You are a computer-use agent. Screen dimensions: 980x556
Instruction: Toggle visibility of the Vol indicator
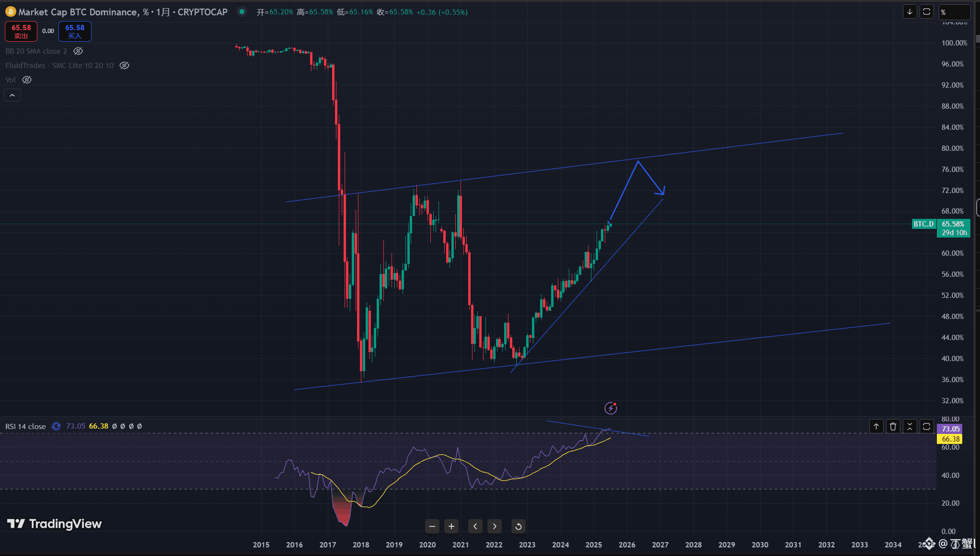click(x=27, y=80)
